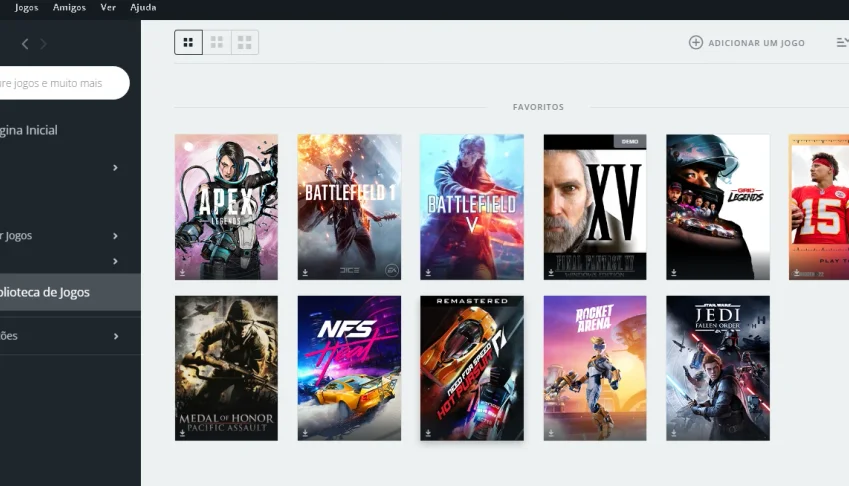Open the filter list icon at top right
This screenshot has width=849, height=486.
click(x=842, y=42)
